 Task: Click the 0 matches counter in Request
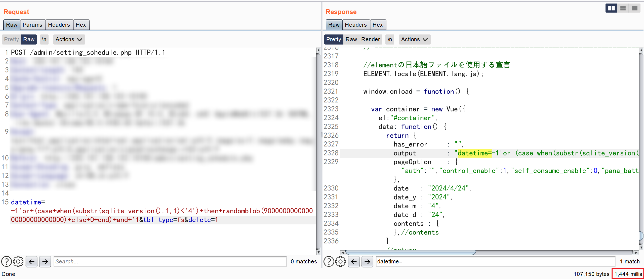(x=304, y=262)
